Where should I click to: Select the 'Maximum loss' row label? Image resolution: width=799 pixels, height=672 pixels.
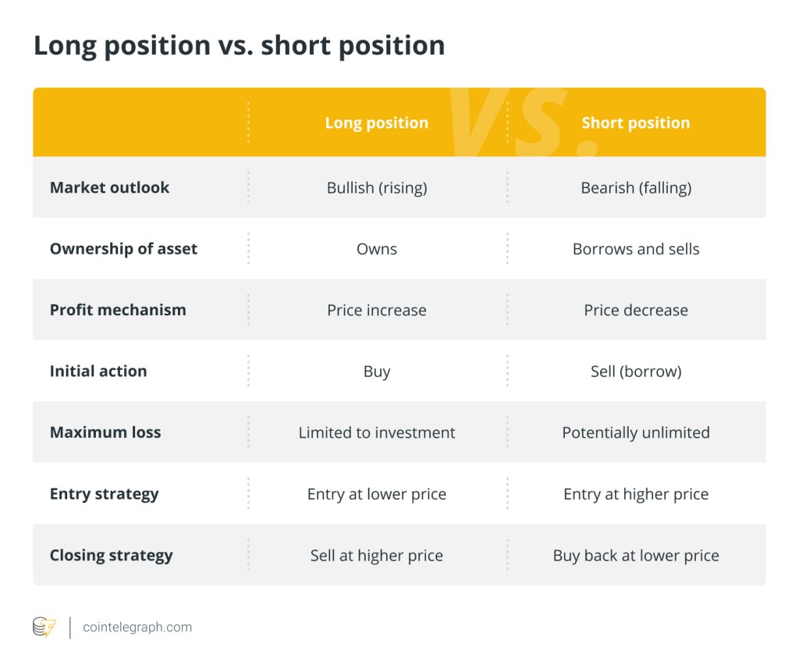105,432
